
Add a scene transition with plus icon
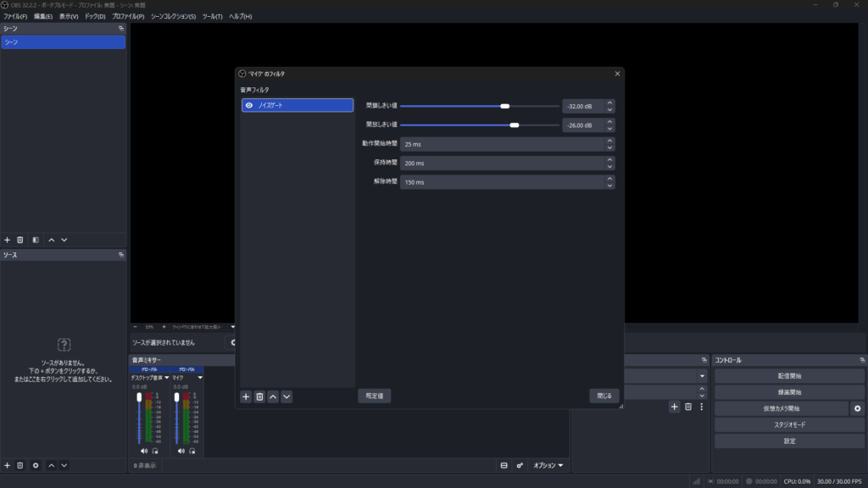click(x=674, y=407)
